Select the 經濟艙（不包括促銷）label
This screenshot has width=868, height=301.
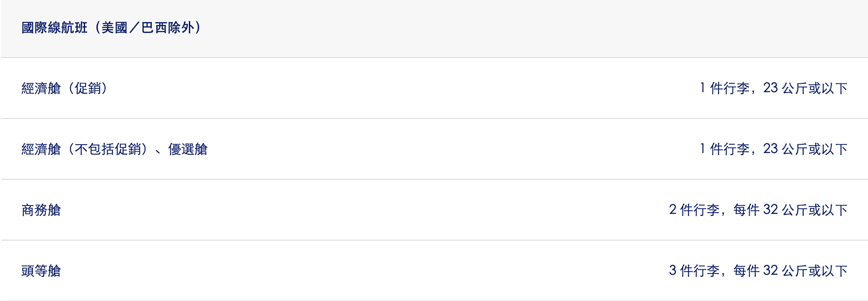[x=85, y=149]
